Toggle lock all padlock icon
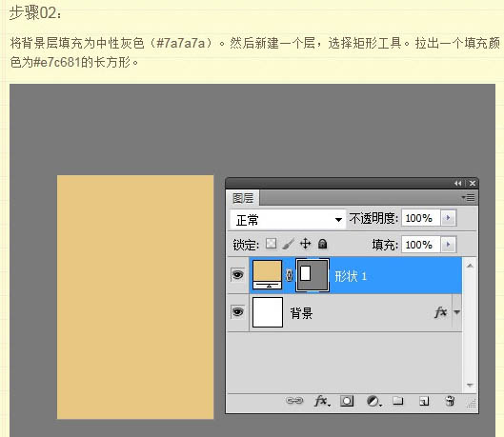The image size is (504, 437). point(322,244)
